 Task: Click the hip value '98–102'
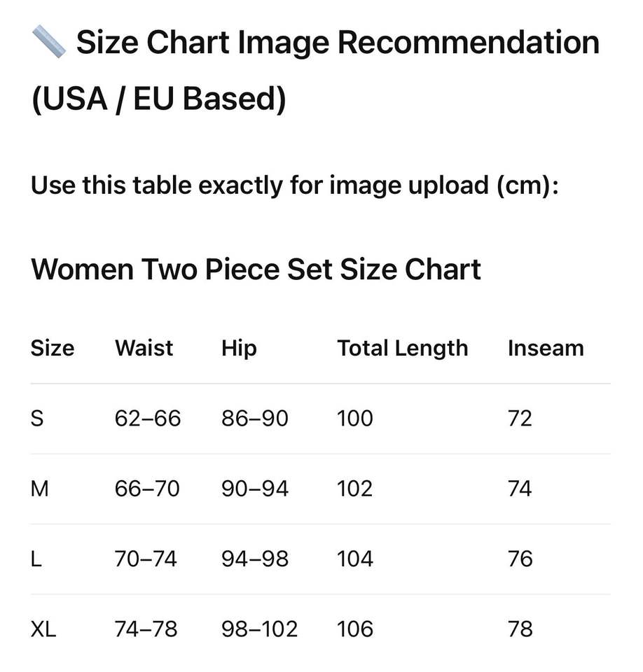pyautogui.click(x=259, y=629)
